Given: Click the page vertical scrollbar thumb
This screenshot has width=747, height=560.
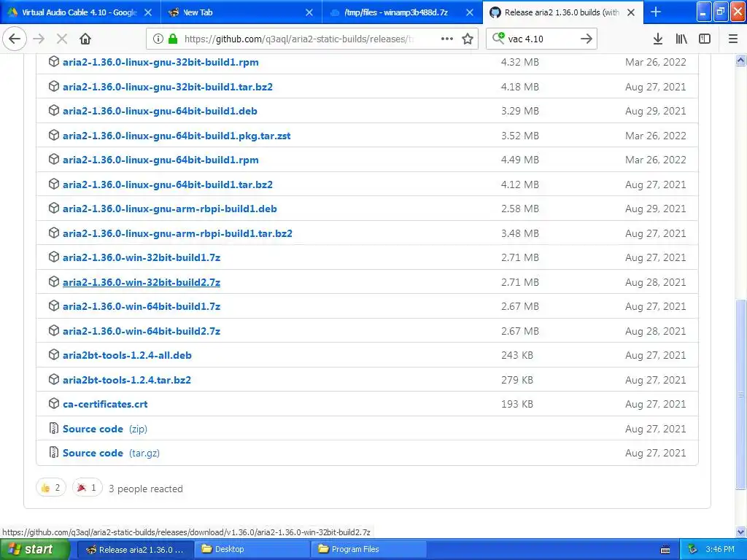Looking at the screenshot, I should (x=741, y=393).
